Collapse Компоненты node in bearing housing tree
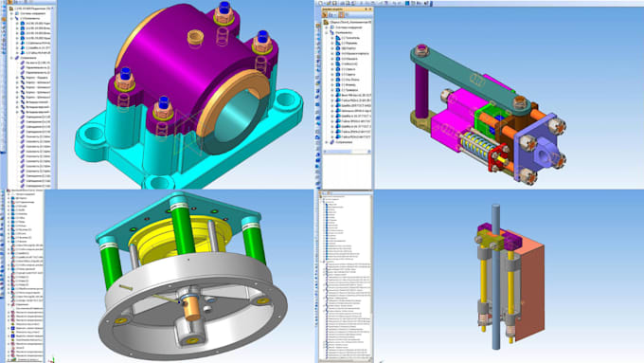 tap(11, 19)
